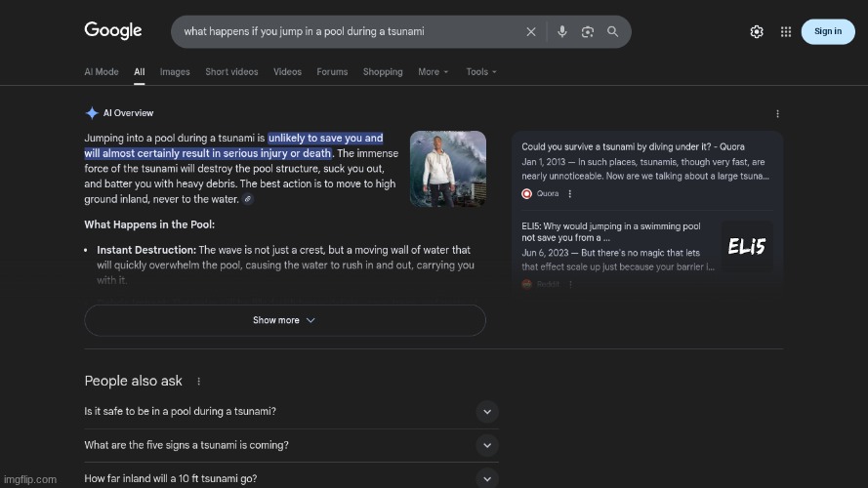Switch to the AI Mode tab

click(102, 71)
